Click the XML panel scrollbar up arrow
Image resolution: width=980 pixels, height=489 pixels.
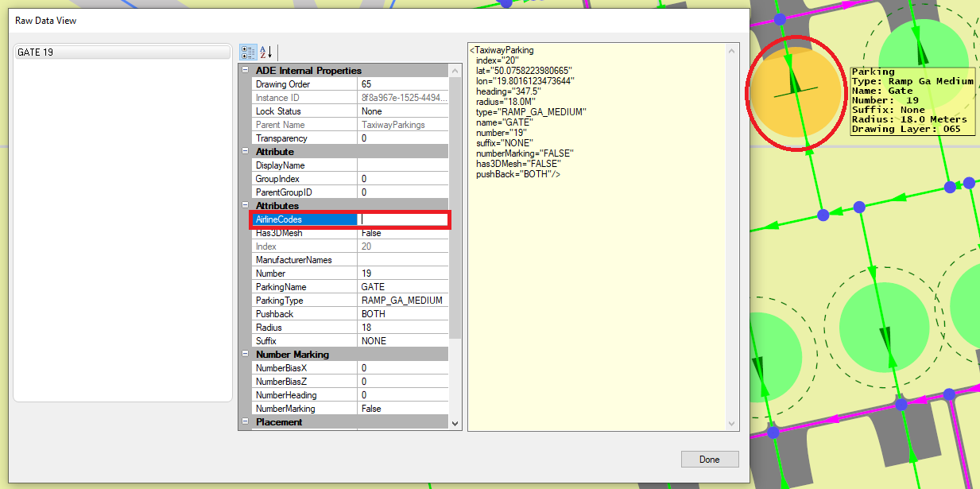[x=731, y=49]
